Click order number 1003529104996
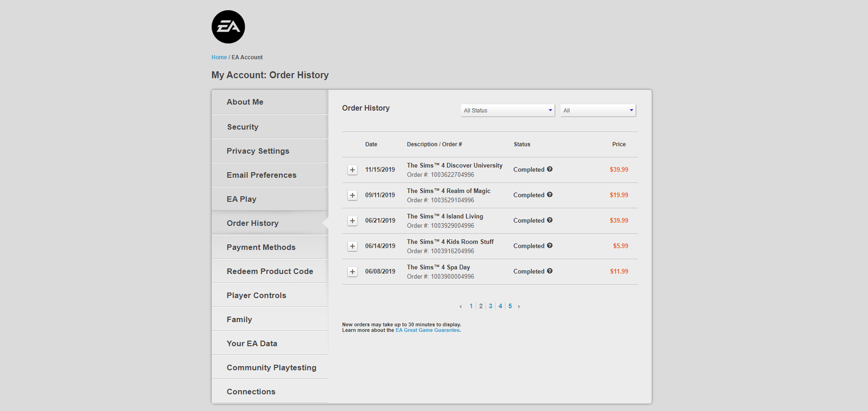Viewport: 868px width, 411px height. coord(452,200)
